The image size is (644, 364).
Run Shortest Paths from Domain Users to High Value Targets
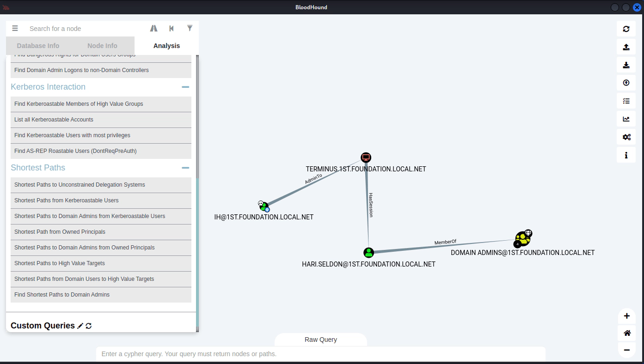pyautogui.click(x=101, y=279)
